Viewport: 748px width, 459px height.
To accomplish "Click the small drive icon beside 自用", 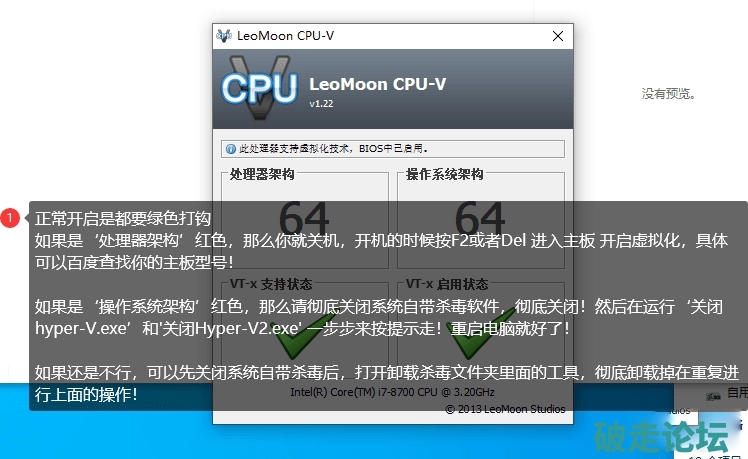I will (x=713, y=396).
